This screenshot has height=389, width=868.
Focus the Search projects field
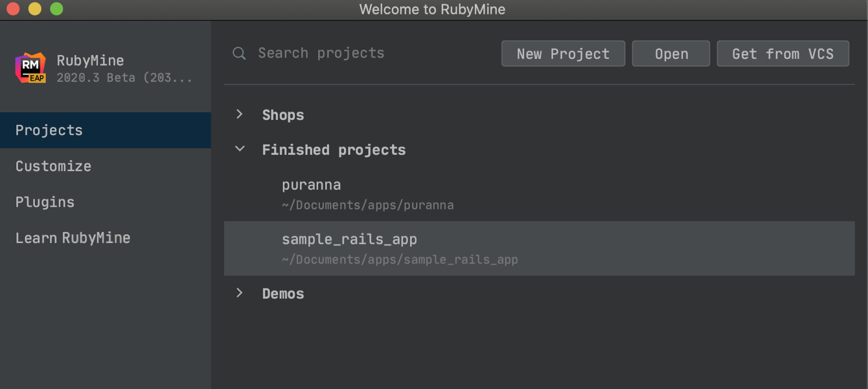click(321, 53)
